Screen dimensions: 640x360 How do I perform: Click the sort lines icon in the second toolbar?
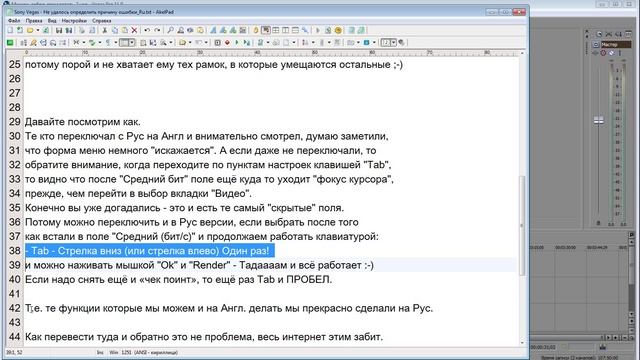[304, 42]
